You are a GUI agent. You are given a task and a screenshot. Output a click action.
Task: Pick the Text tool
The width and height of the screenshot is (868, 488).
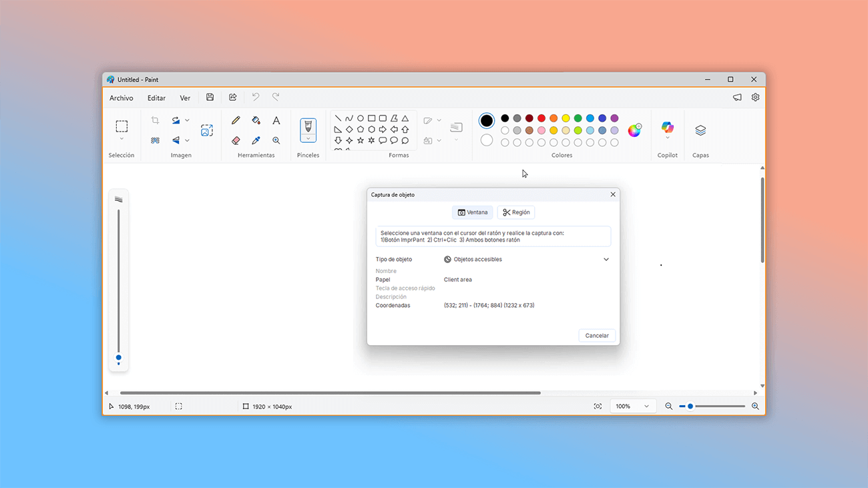(276, 120)
